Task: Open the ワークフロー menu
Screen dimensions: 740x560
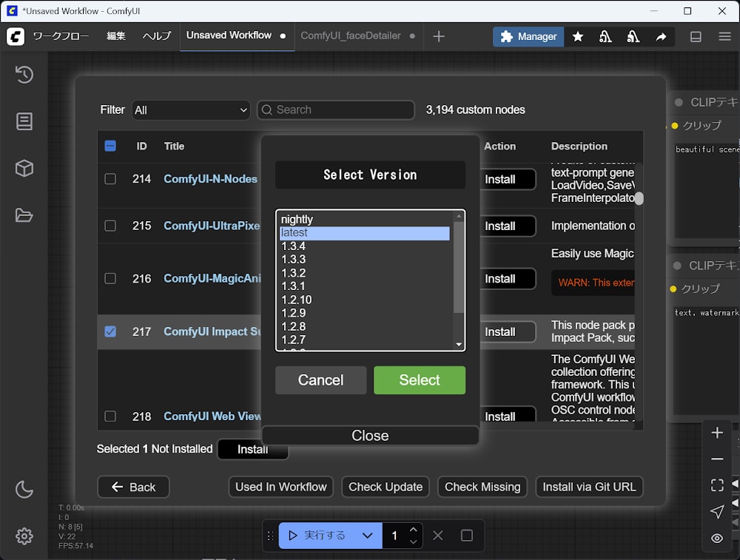Action: click(61, 36)
